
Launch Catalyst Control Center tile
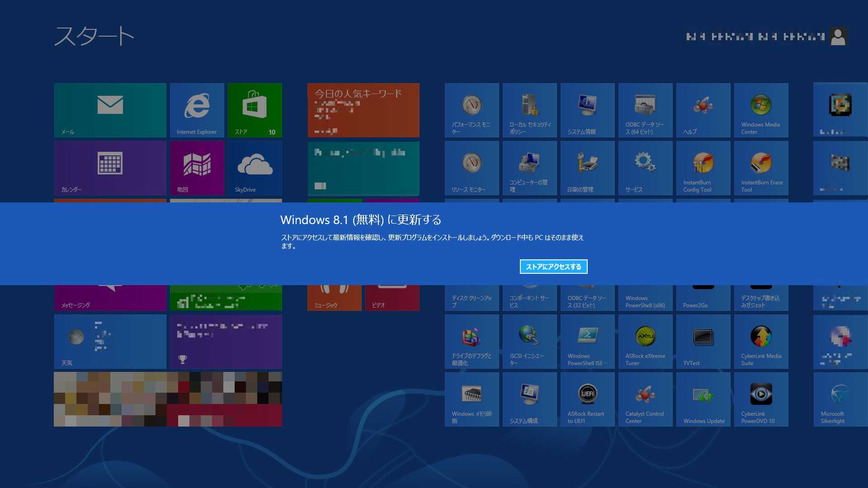(x=646, y=399)
